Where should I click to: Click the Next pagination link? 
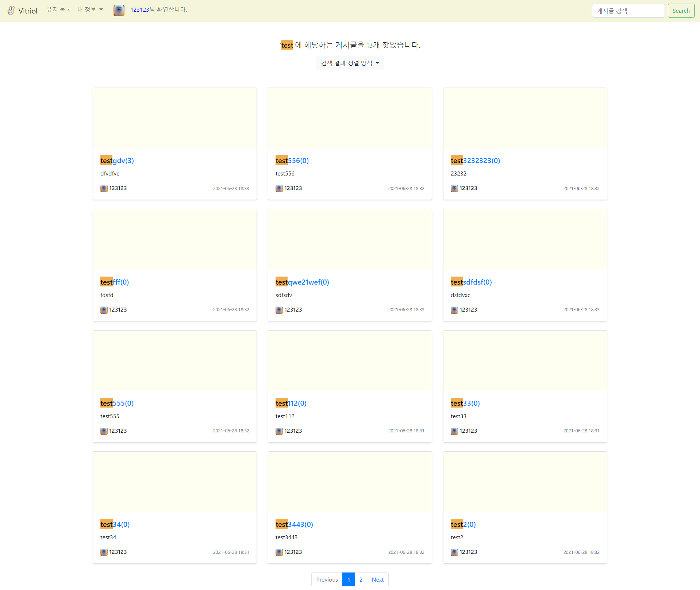coord(377,579)
